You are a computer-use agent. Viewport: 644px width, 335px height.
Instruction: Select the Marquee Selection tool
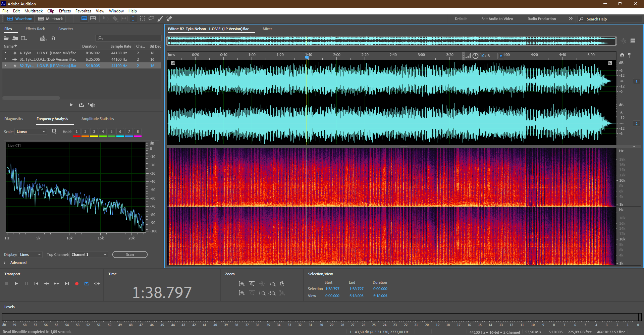coord(143,19)
